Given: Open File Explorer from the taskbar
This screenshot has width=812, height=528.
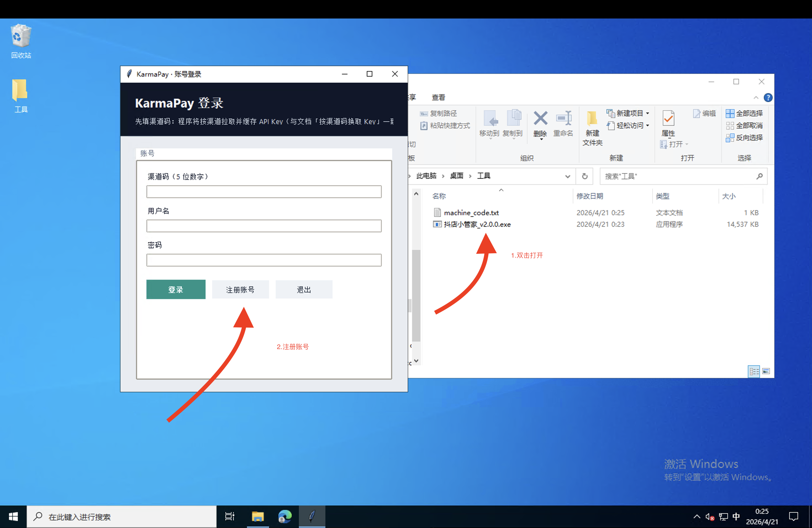Looking at the screenshot, I should [258, 517].
